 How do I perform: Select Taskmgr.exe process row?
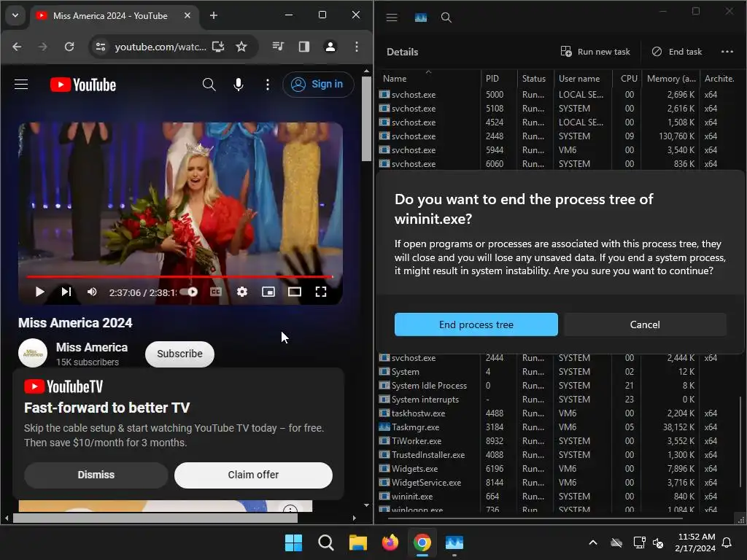(x=557, y=427)
